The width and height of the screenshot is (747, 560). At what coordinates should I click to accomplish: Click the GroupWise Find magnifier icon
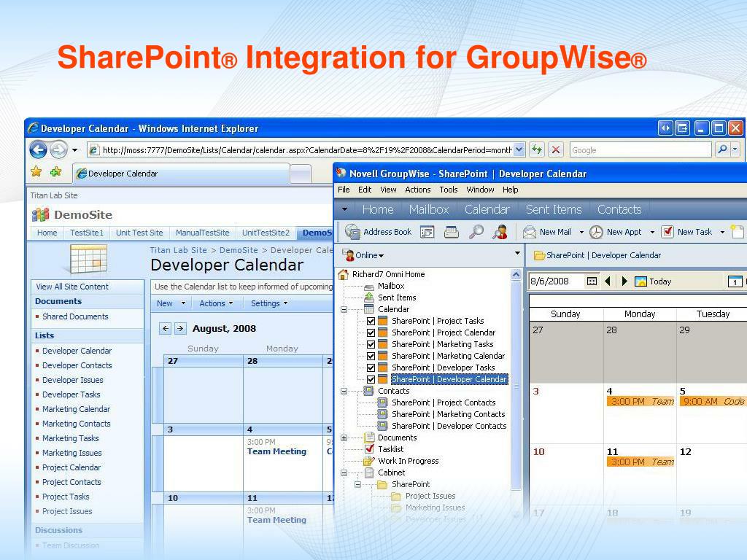tap(476, 232)
